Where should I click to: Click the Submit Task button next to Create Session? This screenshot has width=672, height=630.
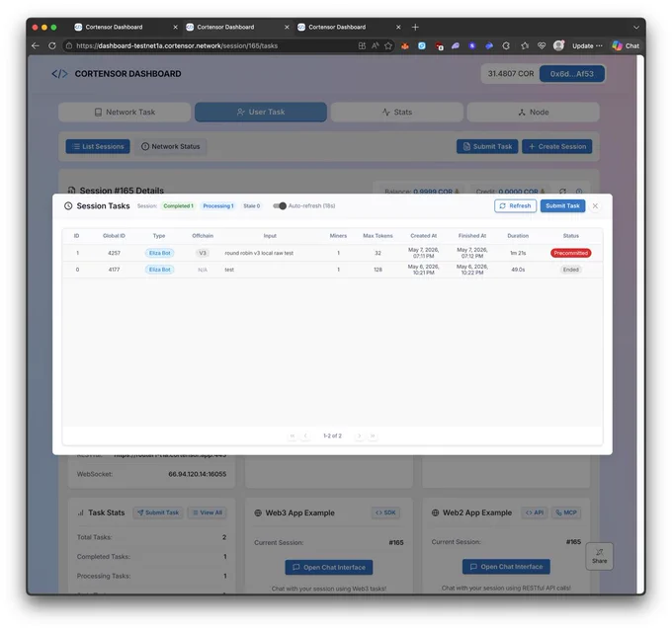pos(487,146)
